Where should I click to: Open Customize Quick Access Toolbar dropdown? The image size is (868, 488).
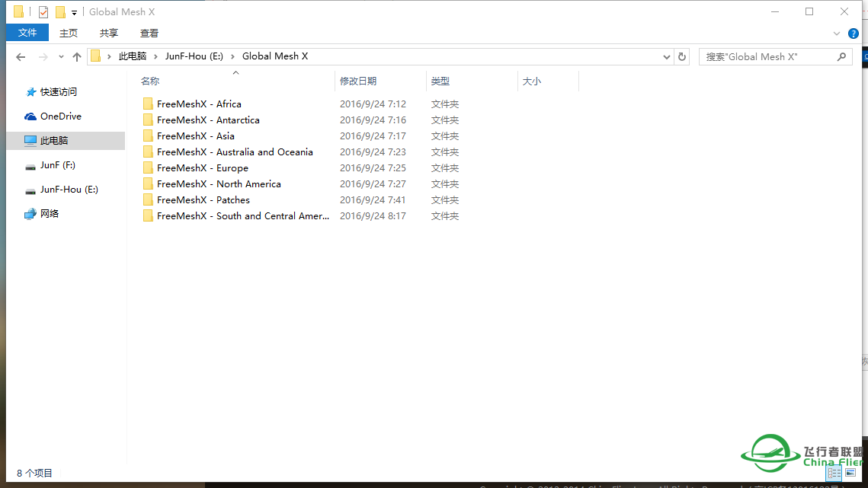pos(74,12)
